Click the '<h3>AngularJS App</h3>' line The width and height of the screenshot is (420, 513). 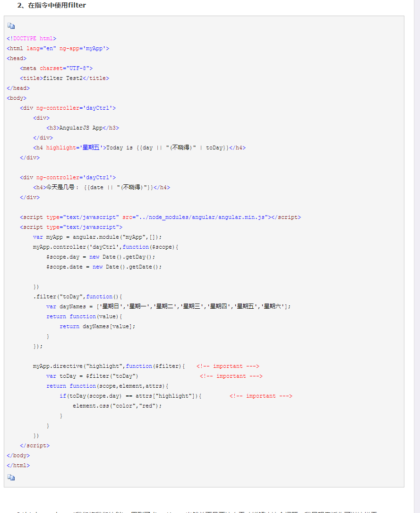coord(83,128)
